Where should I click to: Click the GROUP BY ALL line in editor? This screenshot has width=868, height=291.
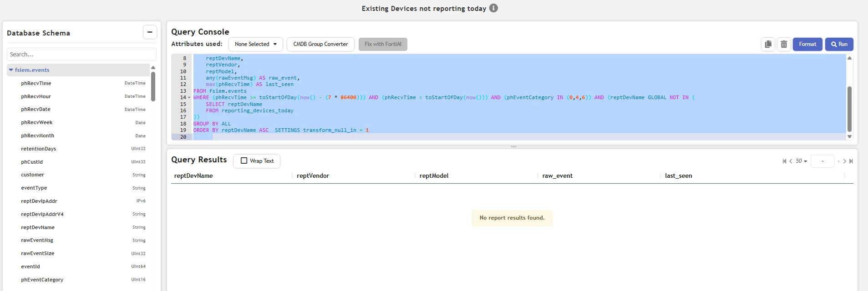point(212,124)
